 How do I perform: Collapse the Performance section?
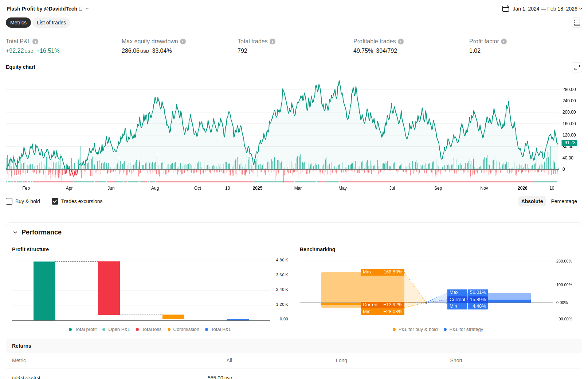[15, 232]
